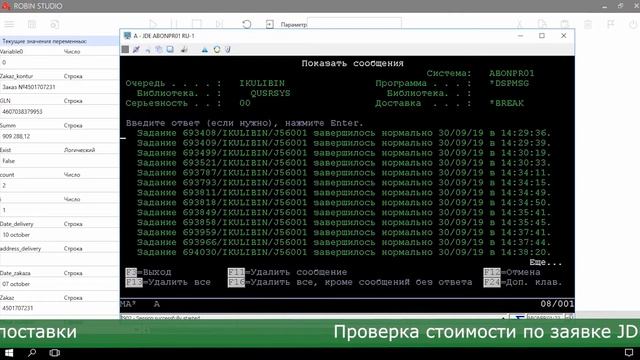The width and height of the screenshot is (640, 360).
Task: Open Windows taskbar search
Action: pyautogui.click(x=32, y=353)
